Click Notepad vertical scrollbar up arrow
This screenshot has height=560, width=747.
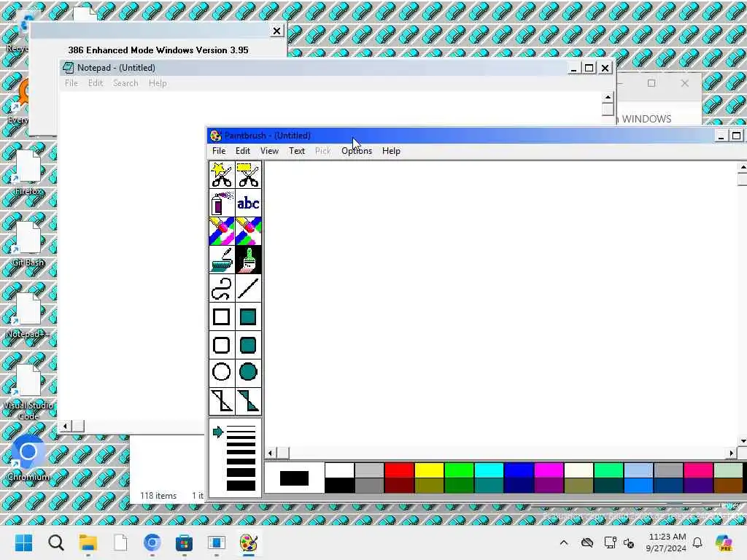pos(608,97)
